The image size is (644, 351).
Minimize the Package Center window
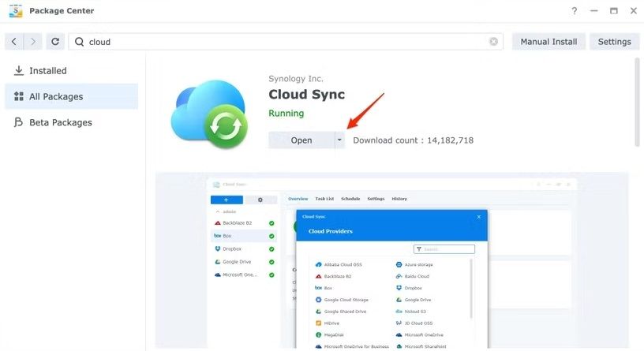pos(594,11)
